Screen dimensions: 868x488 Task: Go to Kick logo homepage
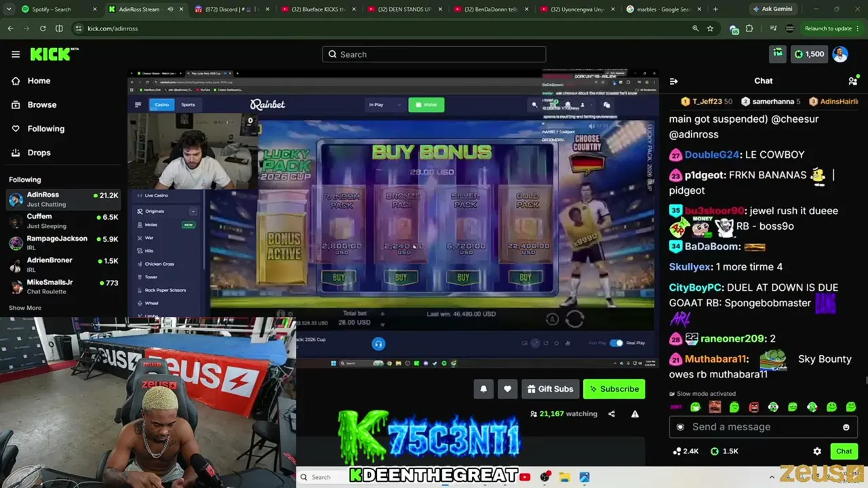(x=54, y=54)
